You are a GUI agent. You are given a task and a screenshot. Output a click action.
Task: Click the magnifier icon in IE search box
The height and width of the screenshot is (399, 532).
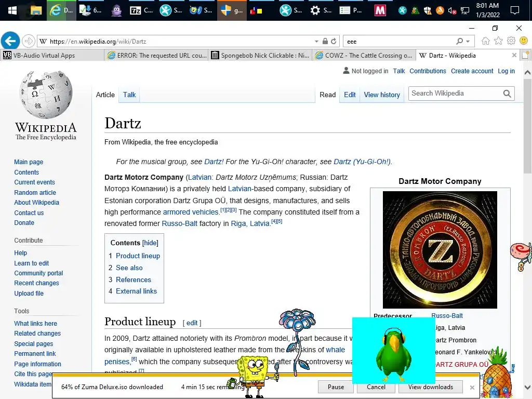pyautogui.click(x=459, y=41)
